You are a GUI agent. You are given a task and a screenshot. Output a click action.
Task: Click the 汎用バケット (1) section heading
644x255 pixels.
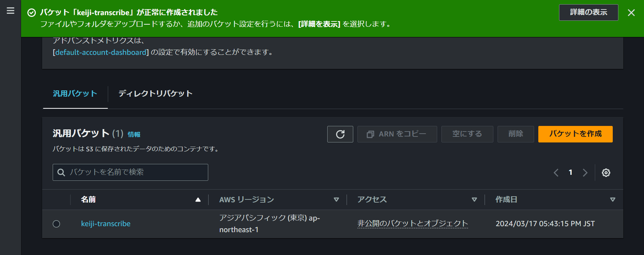point(88,134)
